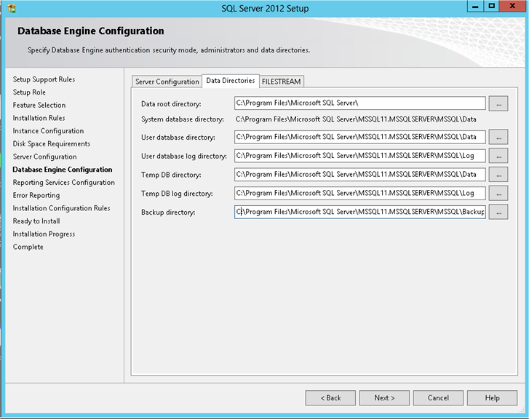The width and height of the screenshot is (529, 420).
Task: Select Reporting Services Configuration step
Action: pyautogui.click(x=64, y=182)
